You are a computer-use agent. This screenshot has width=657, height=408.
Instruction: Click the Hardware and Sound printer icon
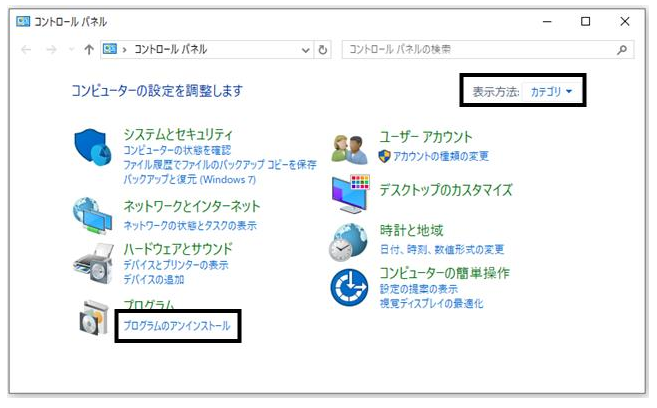[93, 264]
